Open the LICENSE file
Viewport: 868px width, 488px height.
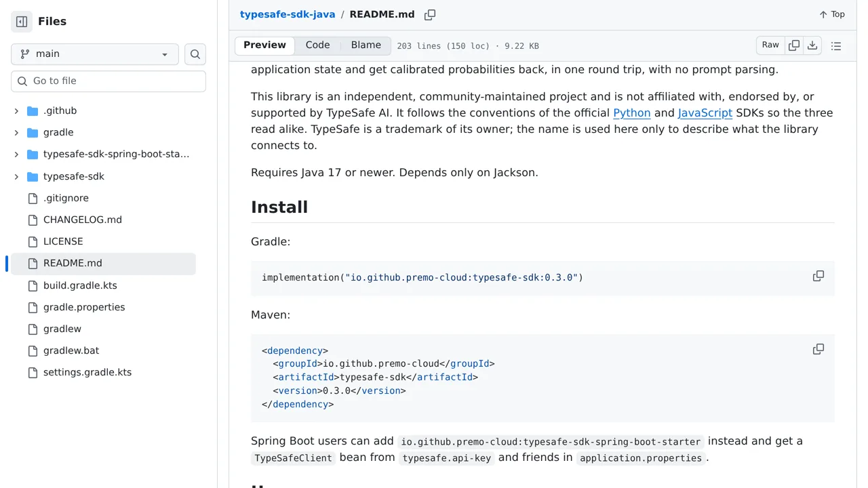tap(63, 241)
